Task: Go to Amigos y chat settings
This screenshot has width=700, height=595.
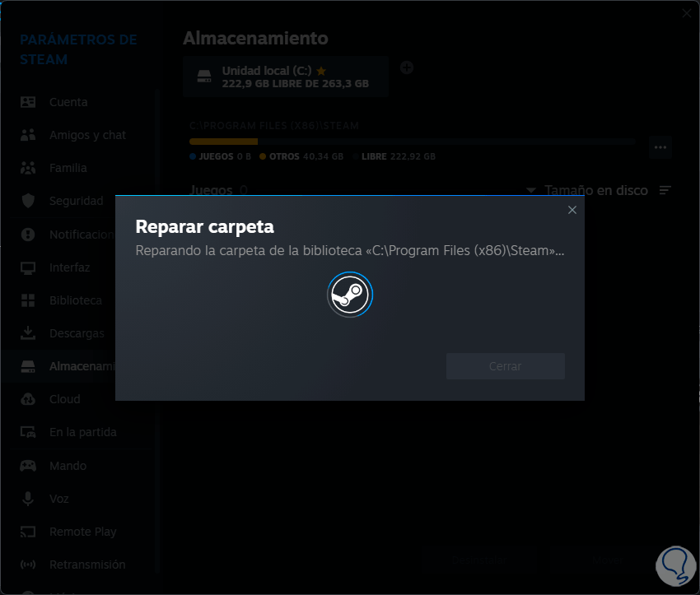Action: click(x=87, y=135)
